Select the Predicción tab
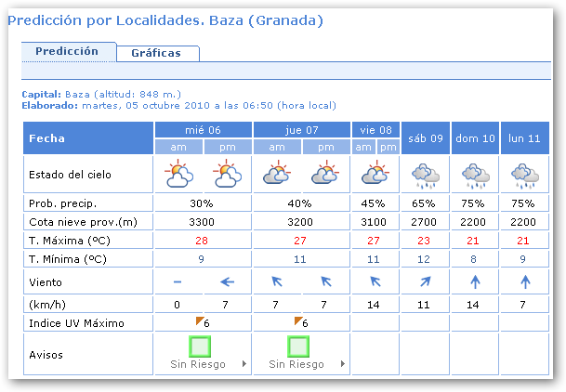Image resolution: width=566 pixels, height=392 pixels. [67, 52]
